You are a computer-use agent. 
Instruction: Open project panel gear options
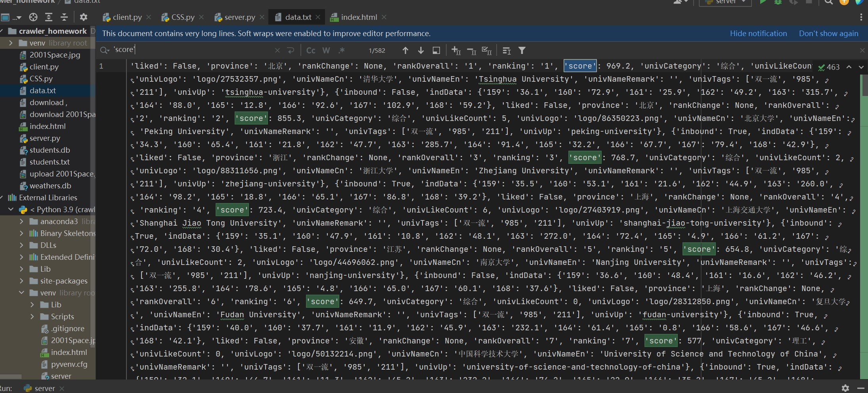(x=83, y=17)
